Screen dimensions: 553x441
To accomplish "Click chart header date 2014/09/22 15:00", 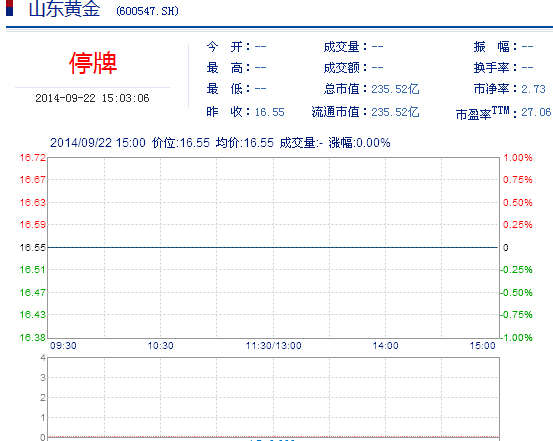I will point(98,143).
